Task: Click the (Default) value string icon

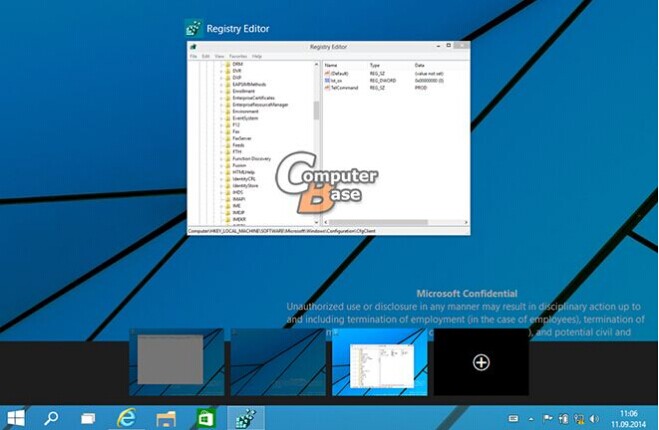Action: point(327,74)
